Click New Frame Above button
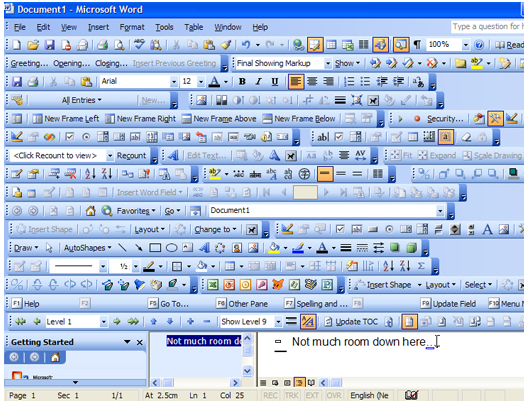Viewport: 524px width, 402px height. point(219,119)
